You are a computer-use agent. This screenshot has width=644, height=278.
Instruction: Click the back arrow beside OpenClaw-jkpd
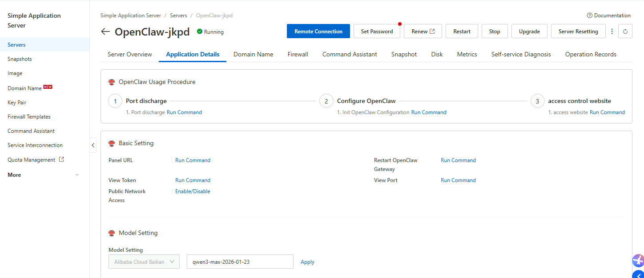tap(105, 32)
